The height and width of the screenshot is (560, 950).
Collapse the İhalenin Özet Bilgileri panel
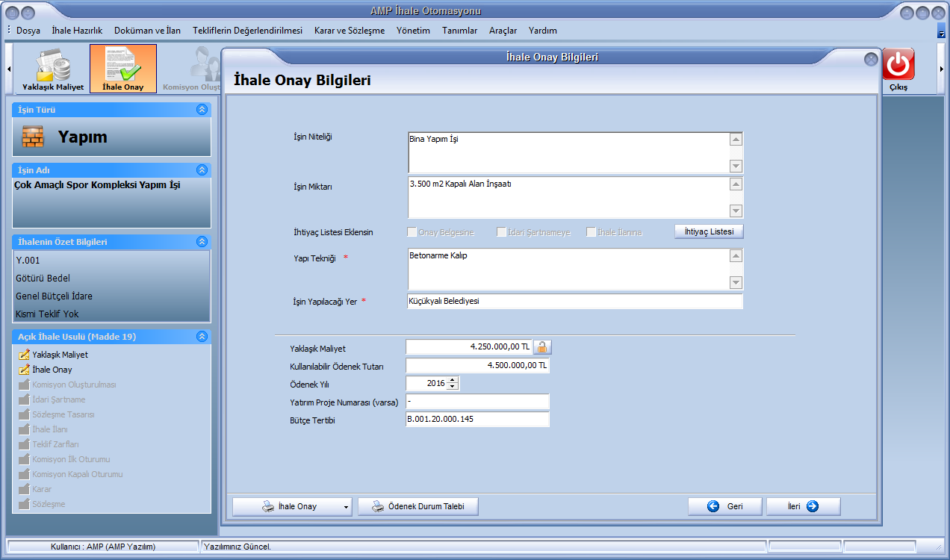pyautogui.click(x=202, y=242)
